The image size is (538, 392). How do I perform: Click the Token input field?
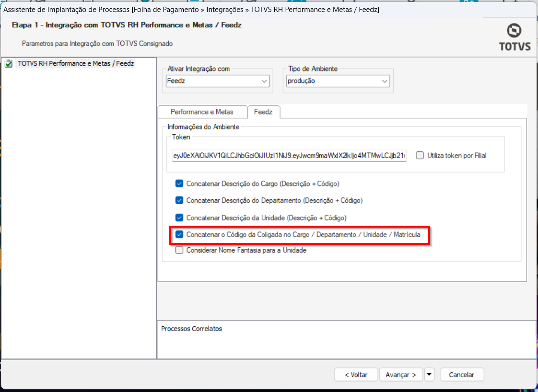pos(289,155)
